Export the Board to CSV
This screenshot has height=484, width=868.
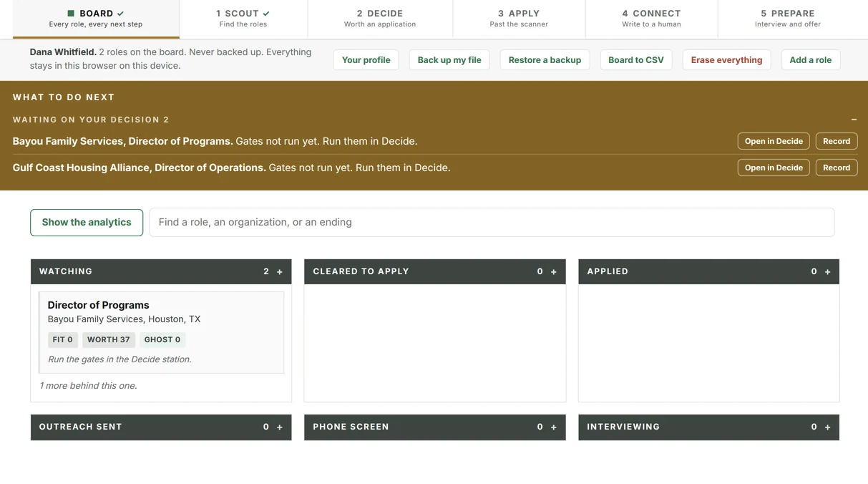(x=636, y=60)
